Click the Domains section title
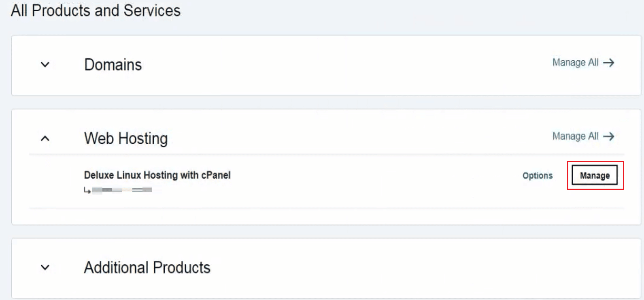This screenshot has height=300, width=644. (x=113, y=65)
